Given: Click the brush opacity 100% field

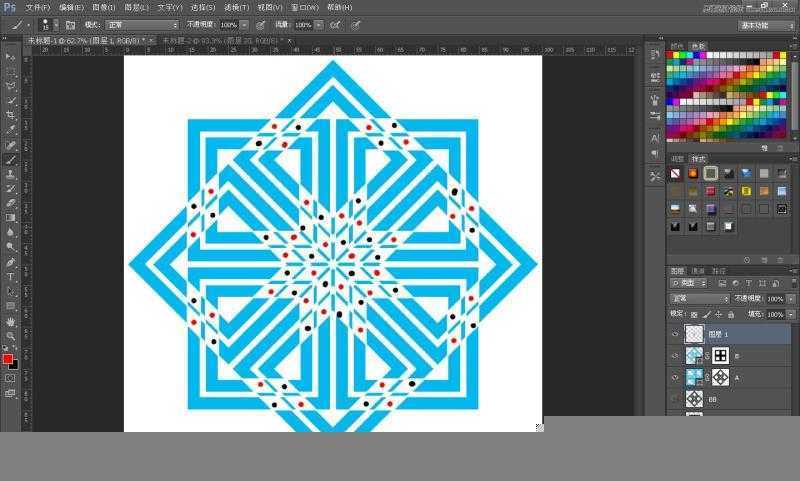Looking at the screenshot, I should click(229, 24).
